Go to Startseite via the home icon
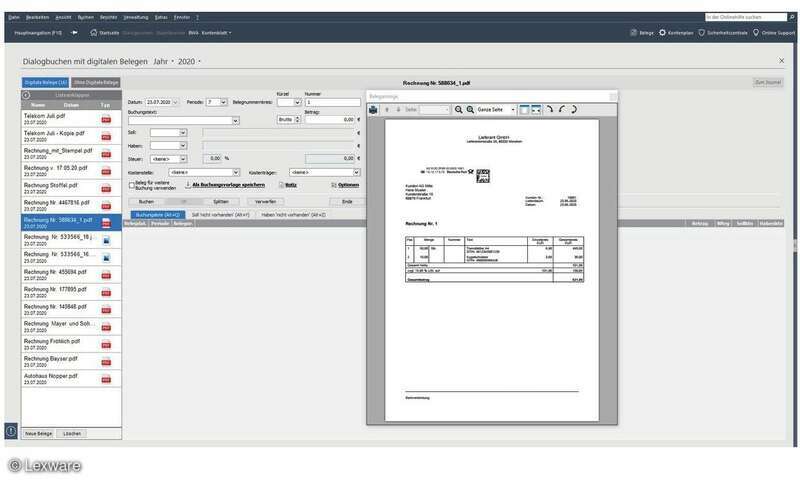 tap(94, 32)
